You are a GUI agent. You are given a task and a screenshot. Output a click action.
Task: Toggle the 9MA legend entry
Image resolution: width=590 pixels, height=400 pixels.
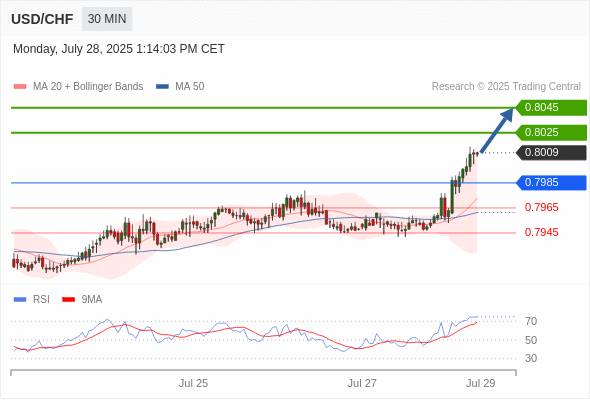pos(82,300)
